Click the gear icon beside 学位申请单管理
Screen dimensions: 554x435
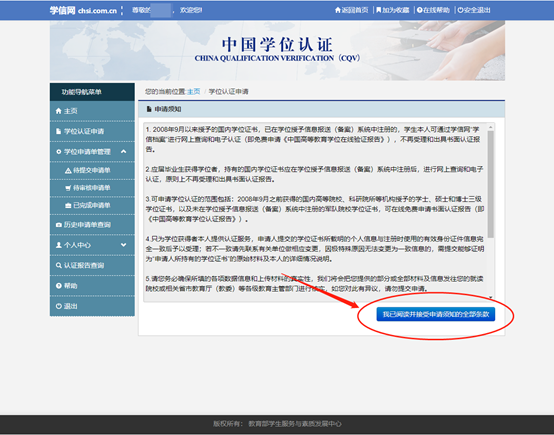59,152
